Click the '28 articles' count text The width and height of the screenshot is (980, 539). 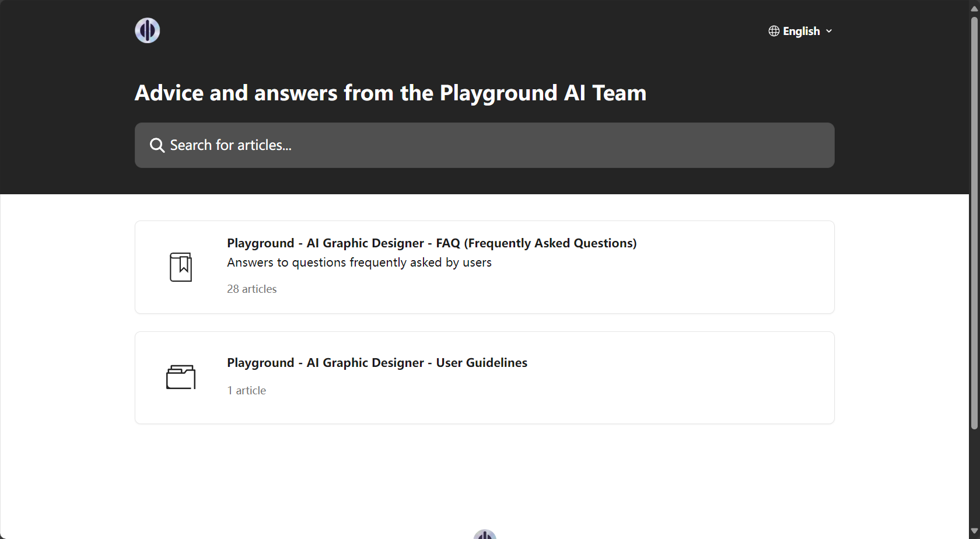click(x=252, y=289)
